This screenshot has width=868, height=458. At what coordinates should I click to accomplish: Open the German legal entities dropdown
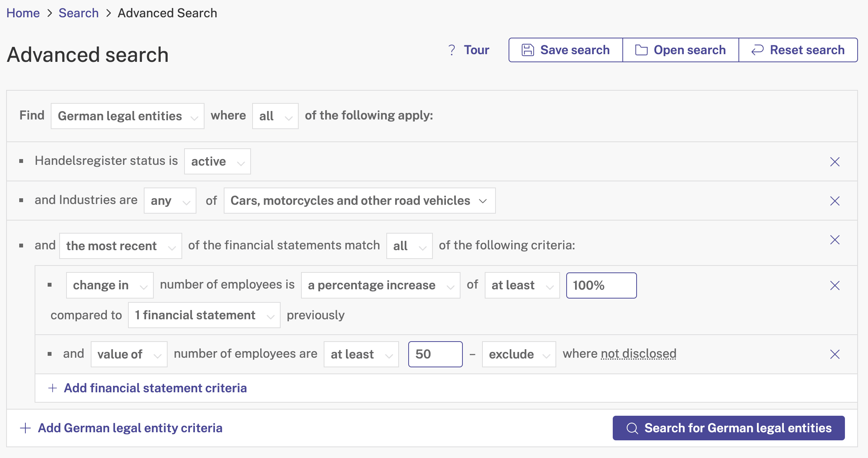[127, 116]
